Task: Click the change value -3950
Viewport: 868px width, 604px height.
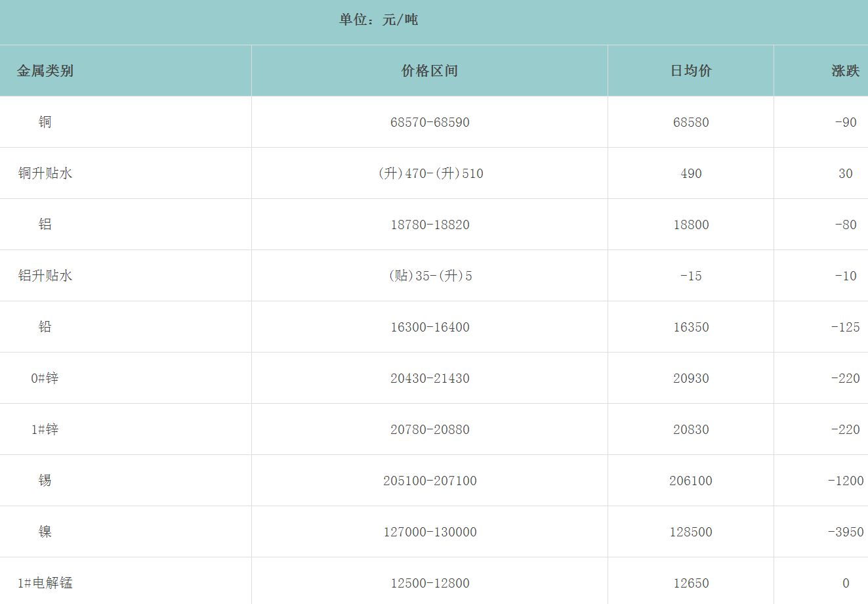Action: tap(846, 532)
